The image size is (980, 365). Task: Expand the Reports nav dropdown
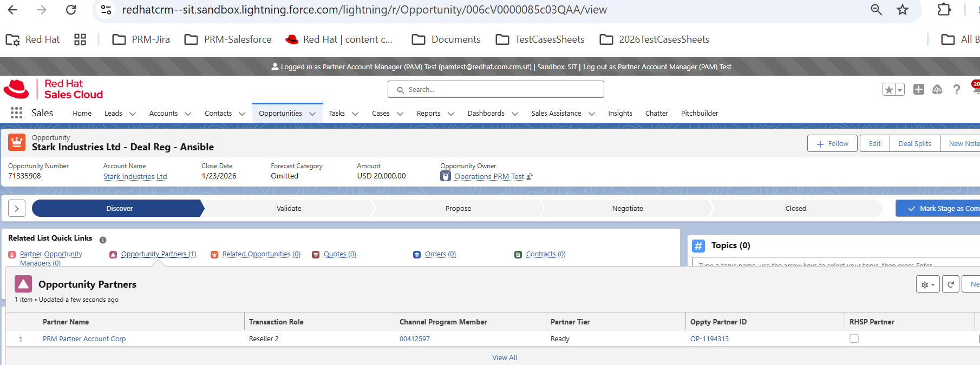coord(451,114)
